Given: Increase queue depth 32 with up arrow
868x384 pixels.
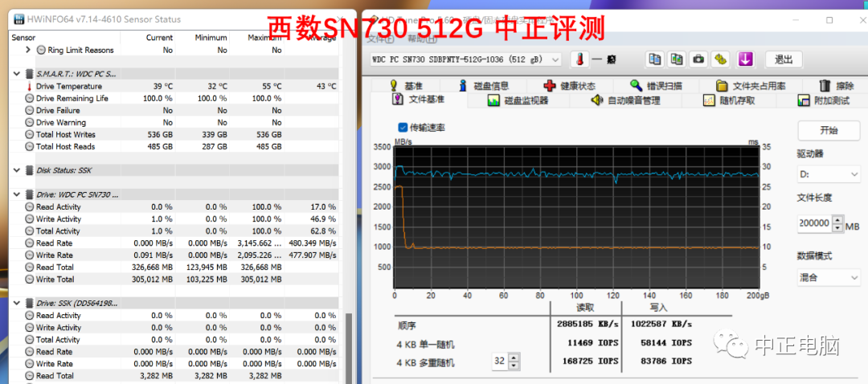Looking at the screenshot, I should 514,357.
